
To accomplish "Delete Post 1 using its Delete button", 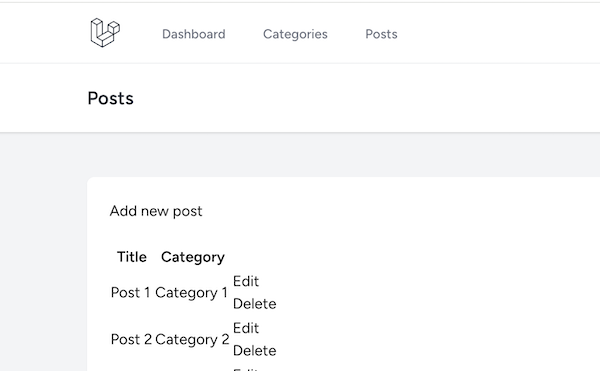I will 254,304.
